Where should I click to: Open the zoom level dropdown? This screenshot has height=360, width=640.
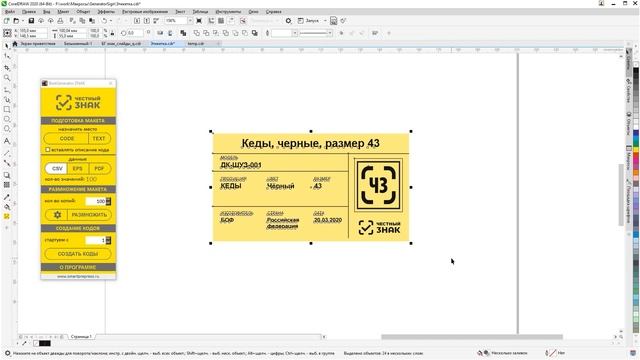tap(190, 20)
